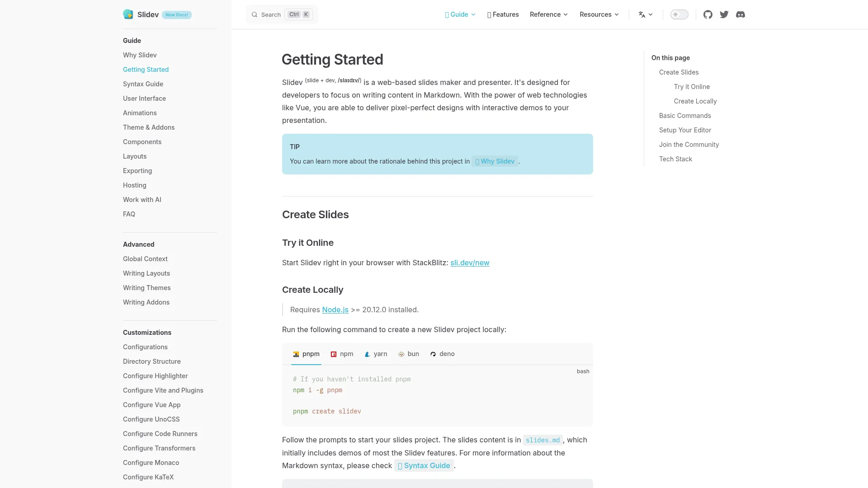Open Features in top navigation
The image size is (868, 488).
pyautogui.click(x=503, y=14)
